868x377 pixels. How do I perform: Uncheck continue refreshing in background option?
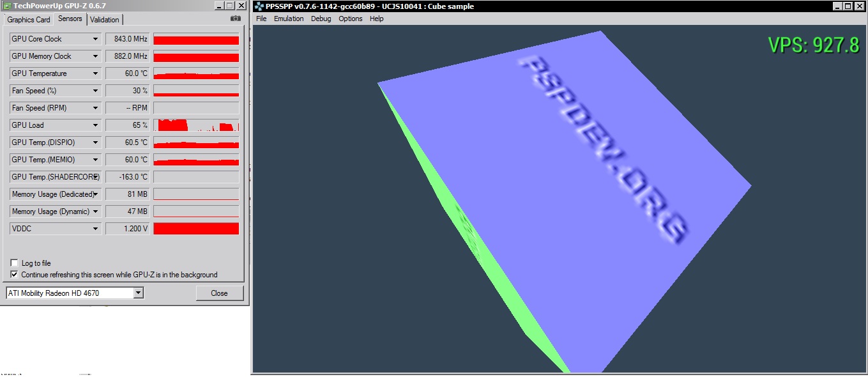tap(14, 275)
